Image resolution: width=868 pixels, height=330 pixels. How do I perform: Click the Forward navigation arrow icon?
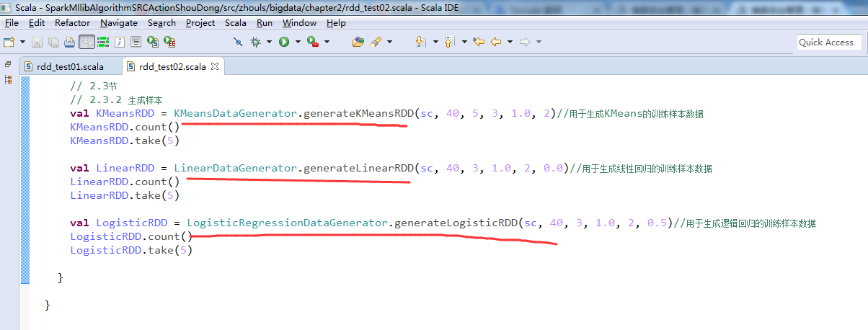[525, 43]
